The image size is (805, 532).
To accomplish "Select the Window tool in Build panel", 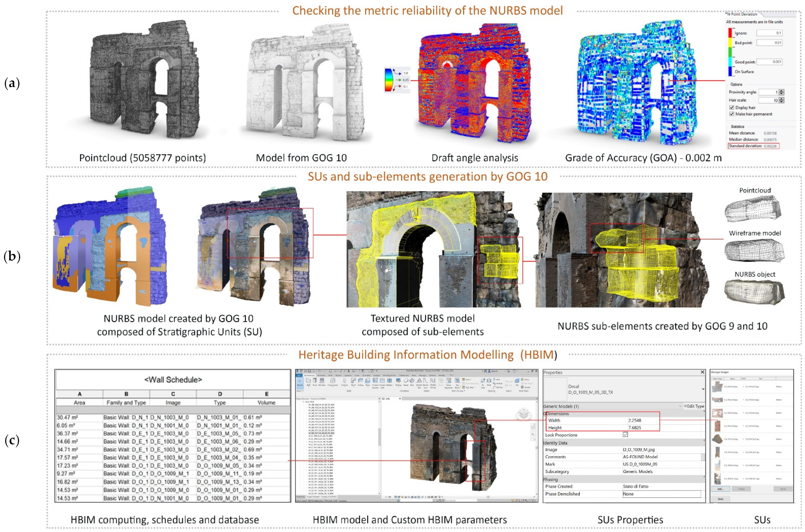I will point(322,381).
